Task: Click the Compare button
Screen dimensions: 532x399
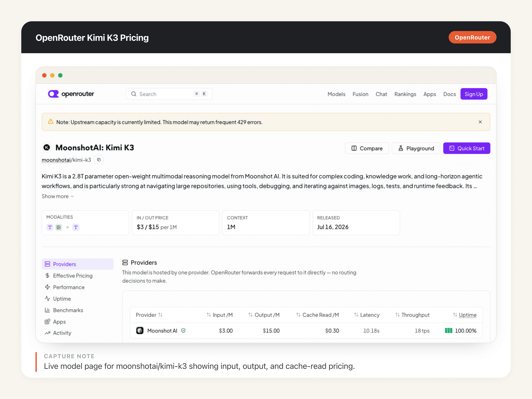Action: tap(367, 148)
